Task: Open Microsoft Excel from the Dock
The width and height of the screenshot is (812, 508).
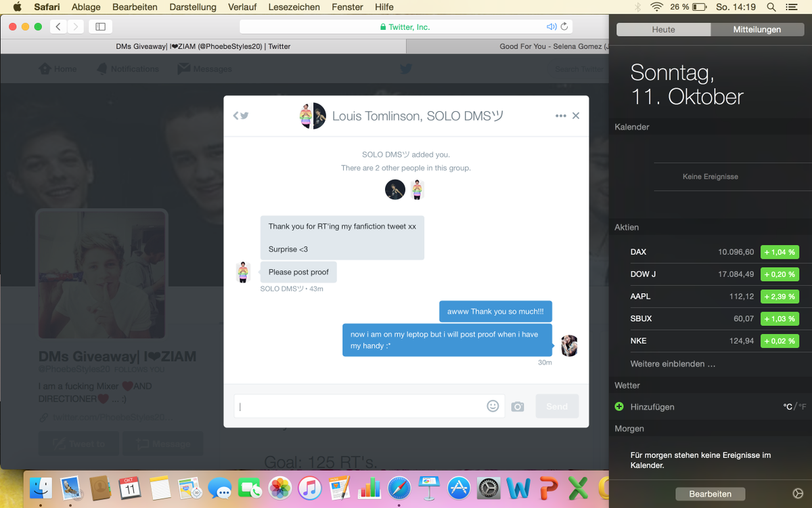Action: coord(578,488)
